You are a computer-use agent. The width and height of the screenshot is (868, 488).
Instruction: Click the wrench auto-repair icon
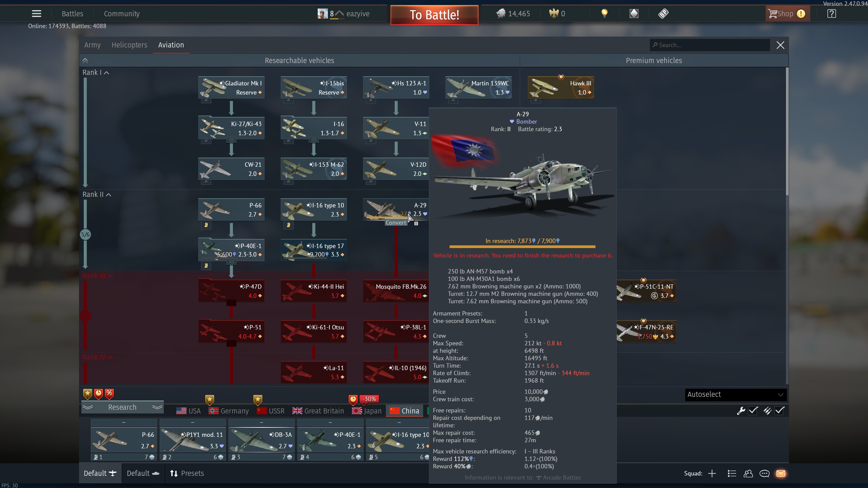[741, 411]
